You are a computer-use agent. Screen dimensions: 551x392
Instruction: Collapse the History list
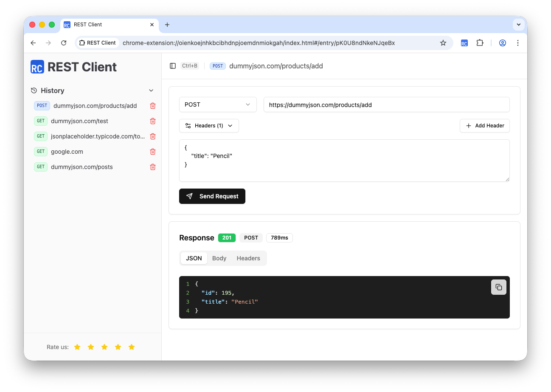(x=151, y=90)
